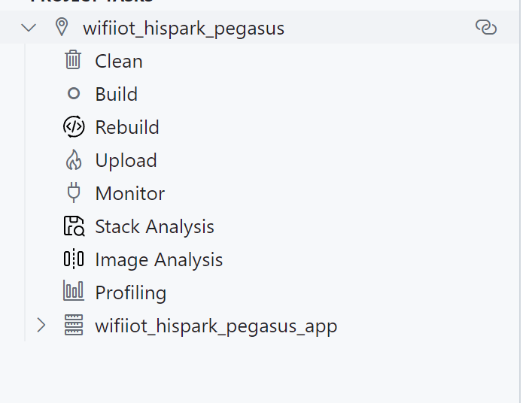
Task: Click the trash can Clean icon
Action: click(x=73, y=60)
